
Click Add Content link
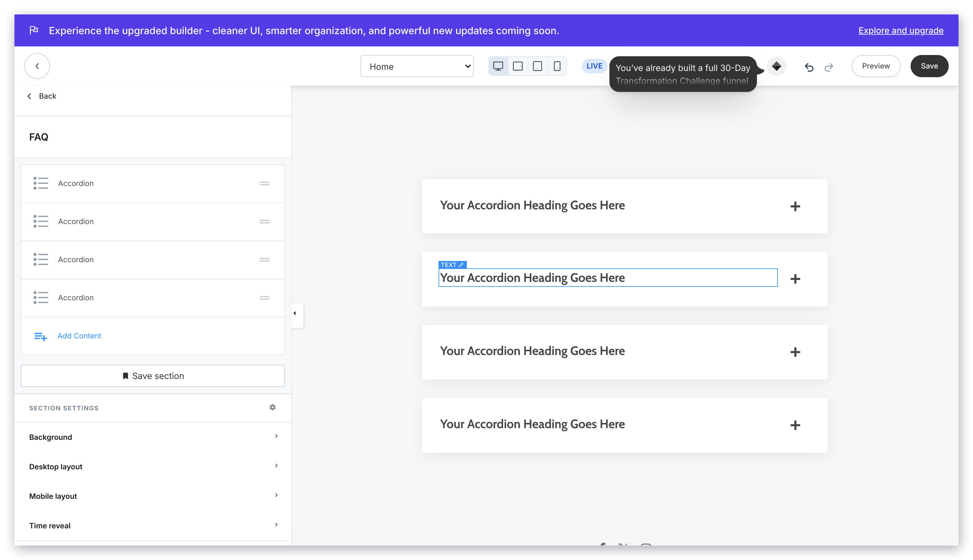click(79, 336)
